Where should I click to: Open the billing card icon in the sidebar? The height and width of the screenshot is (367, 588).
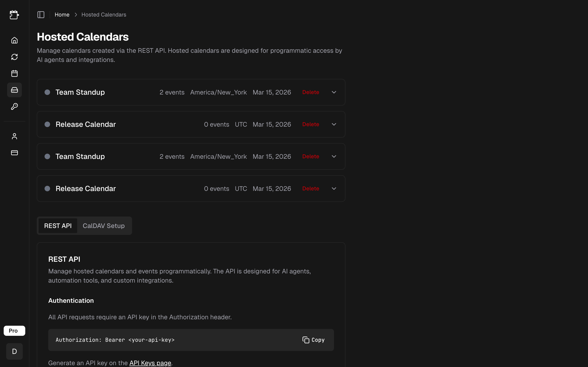[x=14, y=153]
